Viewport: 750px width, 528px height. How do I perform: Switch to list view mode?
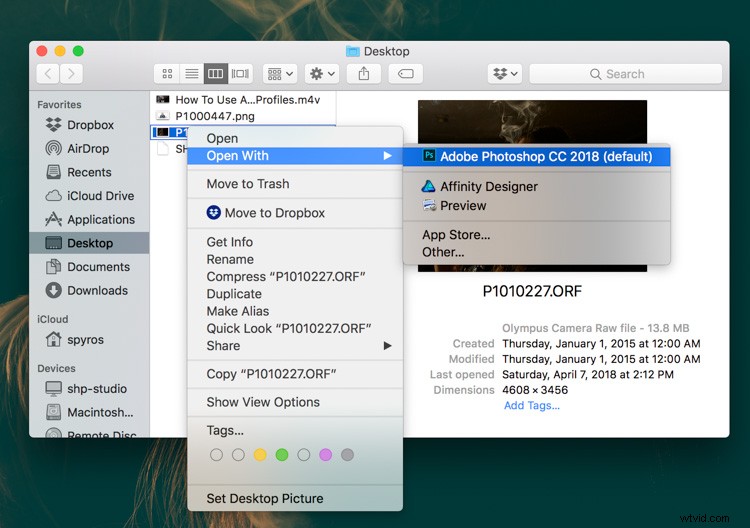(191, 73)
